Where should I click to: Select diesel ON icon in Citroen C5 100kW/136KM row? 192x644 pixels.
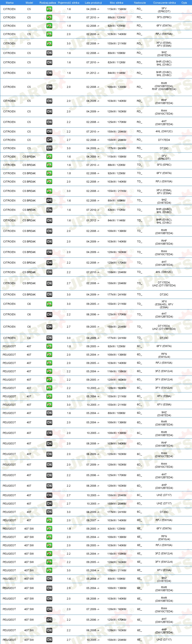49,87
